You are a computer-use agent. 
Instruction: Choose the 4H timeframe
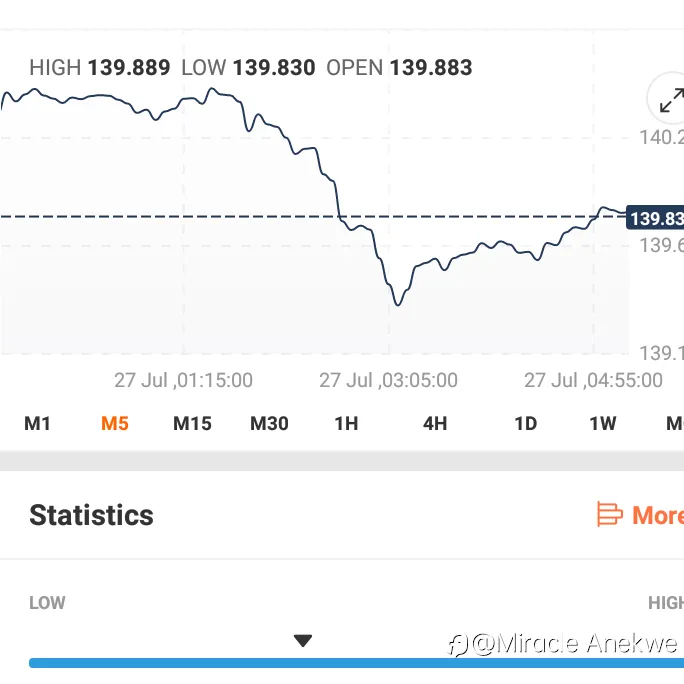tap(435, 424)
